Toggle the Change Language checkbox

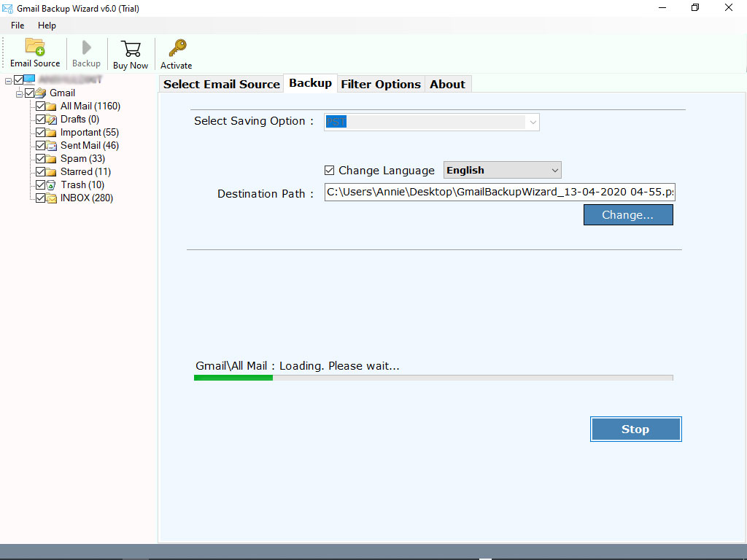[x=329, y=170]
